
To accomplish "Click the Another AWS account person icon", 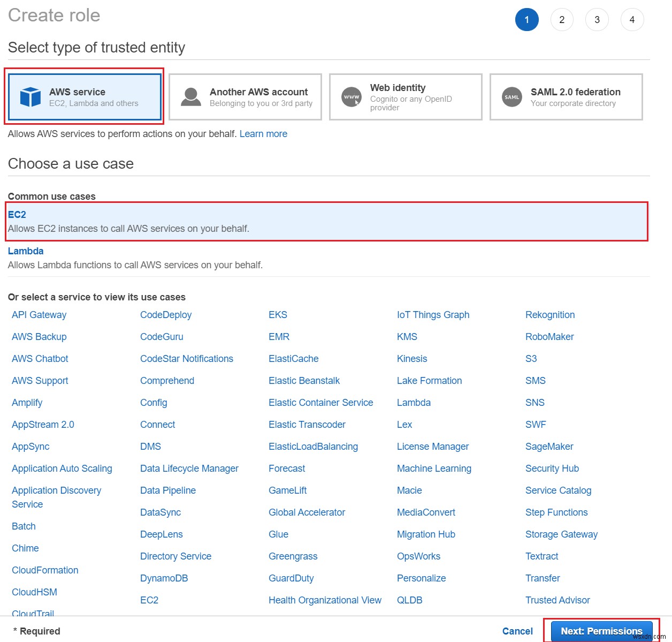I will coord(190,97).
